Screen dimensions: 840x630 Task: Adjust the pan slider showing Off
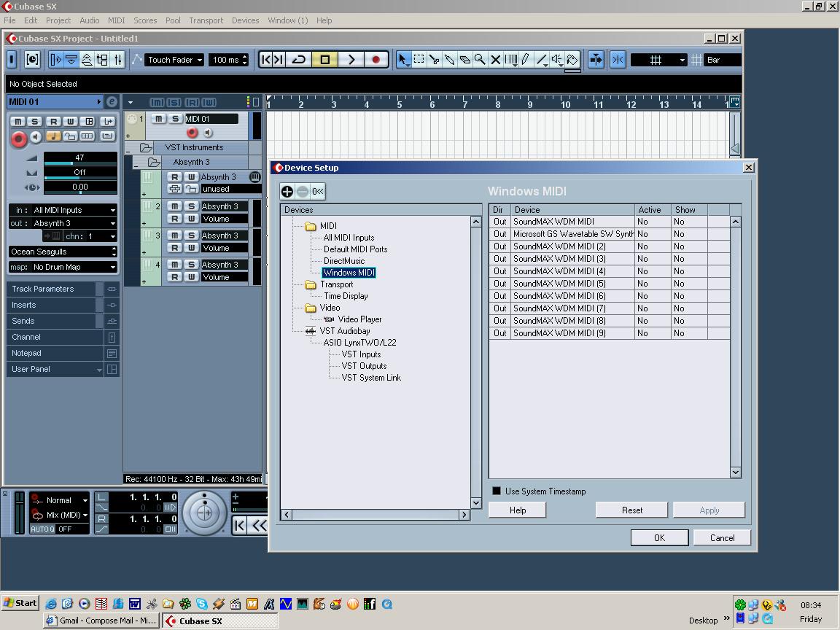pyautogui.click(x=79, y=173)
